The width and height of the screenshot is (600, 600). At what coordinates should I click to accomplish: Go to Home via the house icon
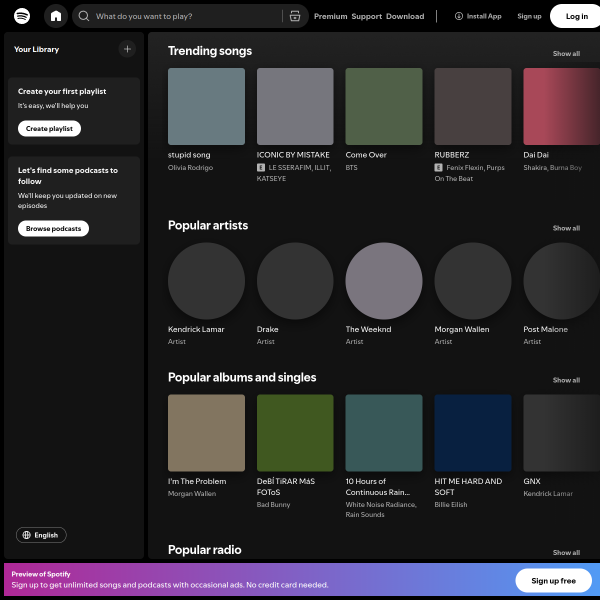[x=56, y=16]
